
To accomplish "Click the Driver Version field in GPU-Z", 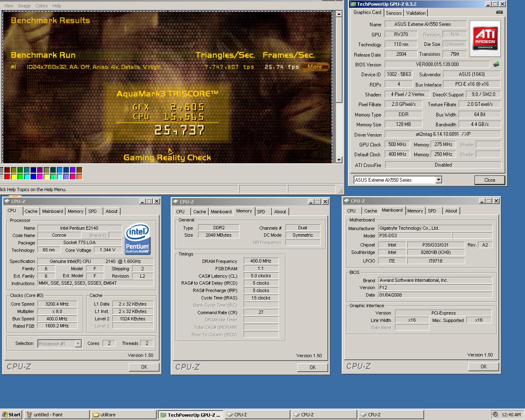I will tap(443, 134).
